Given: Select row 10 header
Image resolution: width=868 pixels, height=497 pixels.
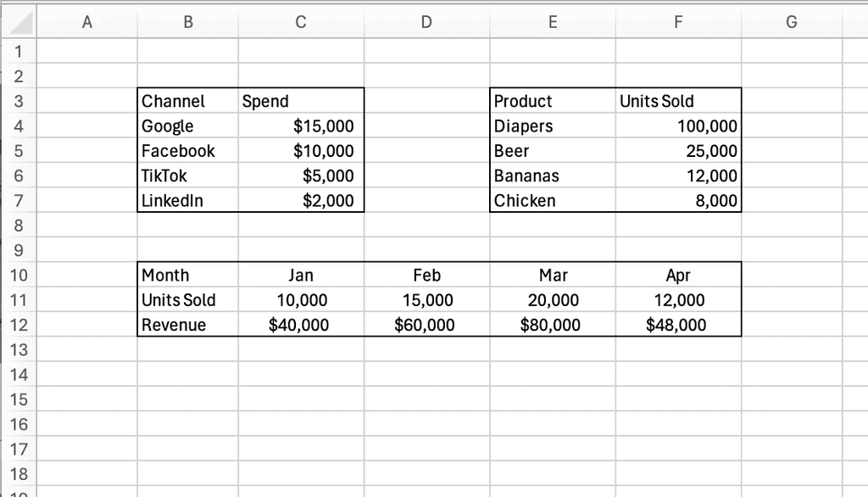Looking at the screenshot, I should (x=19, y=276).
